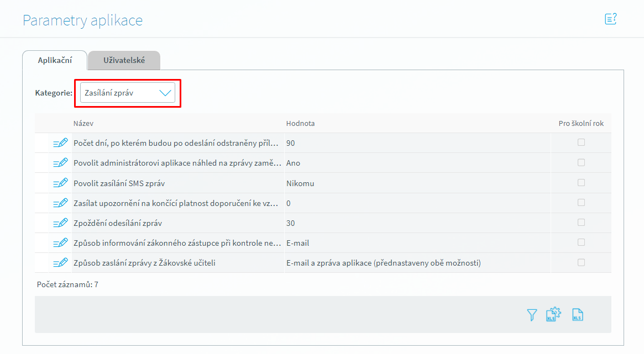This screenshot has width=644, height=354.
Task: Click the edit pencil for 'Počet dní' row
Action: 60,143
